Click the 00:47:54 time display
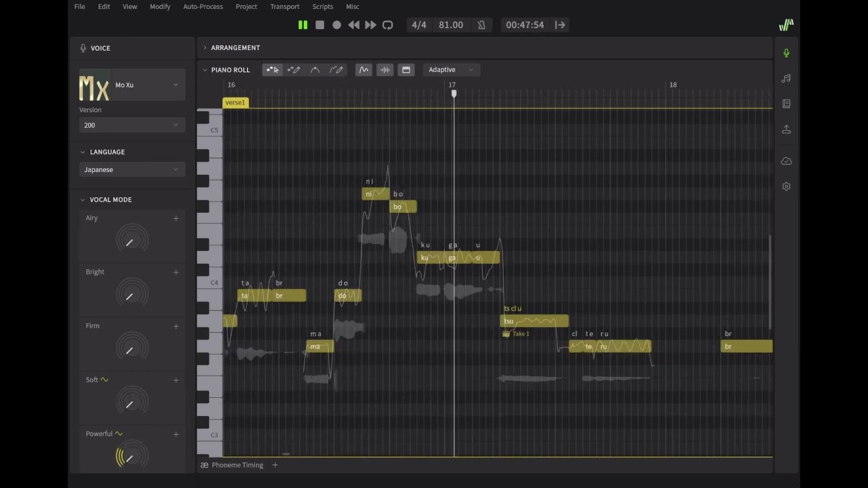The height and width of the screenshot is (488, 868). pos(525,25)
